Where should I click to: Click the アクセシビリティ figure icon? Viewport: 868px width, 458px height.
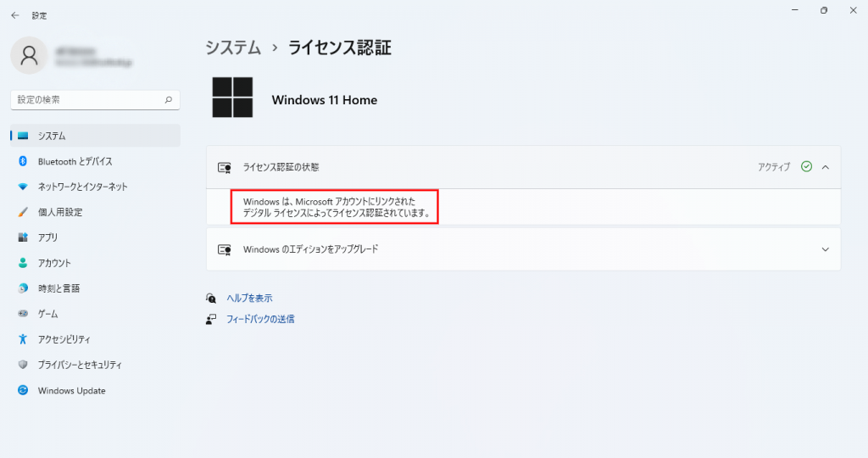[x=23, y=339]
